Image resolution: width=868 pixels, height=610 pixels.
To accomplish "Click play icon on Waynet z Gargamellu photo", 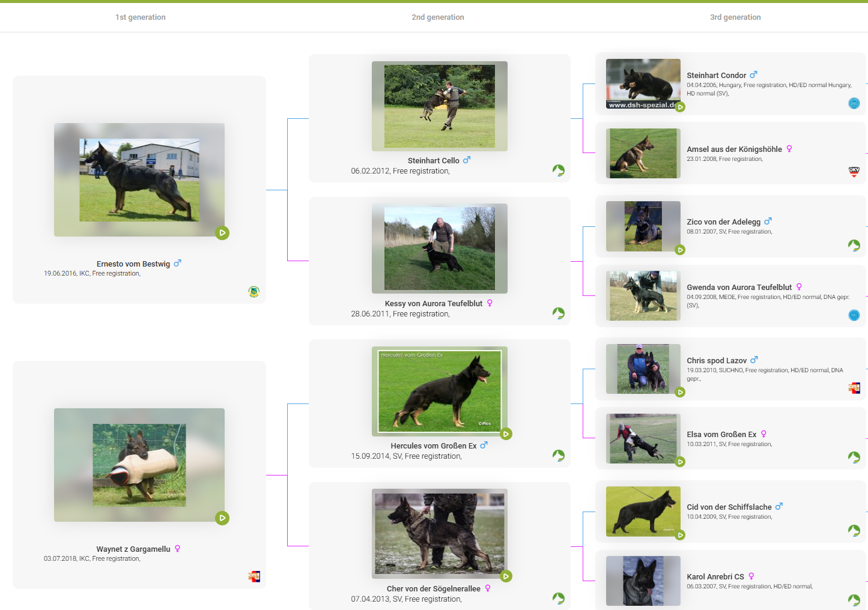I will click(x=222, y=518).
